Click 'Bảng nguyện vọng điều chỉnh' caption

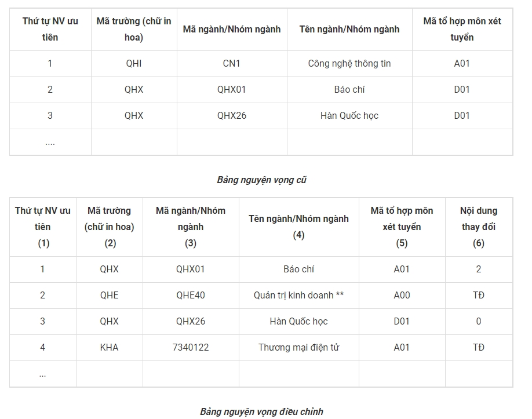pos(261,411)
